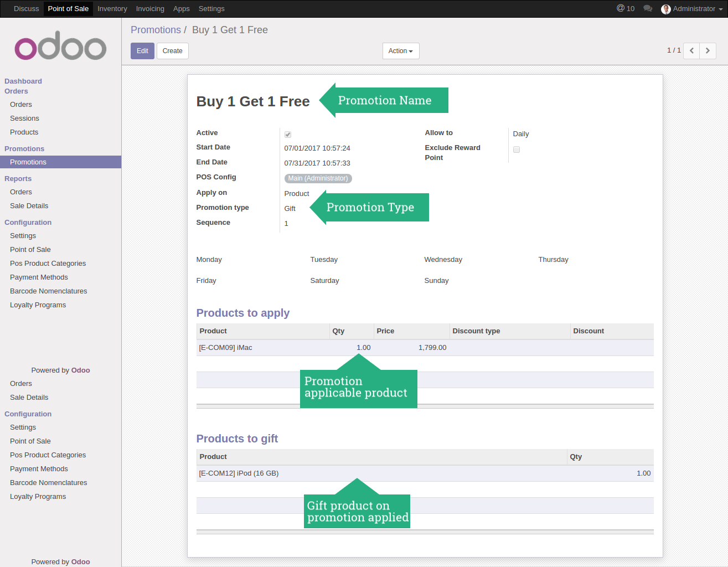Click the Create button
Screen dimensions: 728x567
173,51
